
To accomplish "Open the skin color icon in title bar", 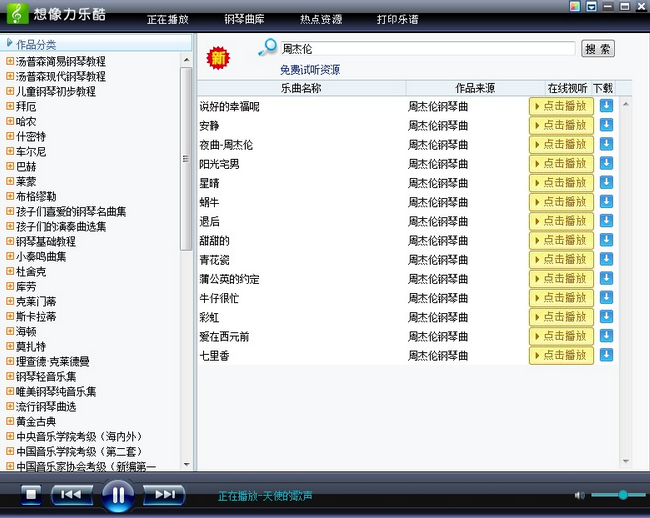I will (x=575, y=6).
